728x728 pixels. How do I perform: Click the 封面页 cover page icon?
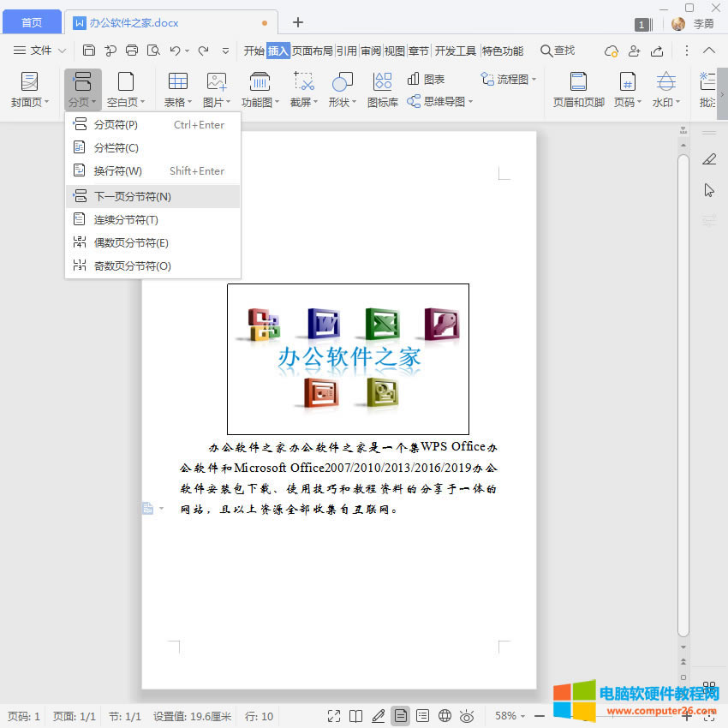30,82
